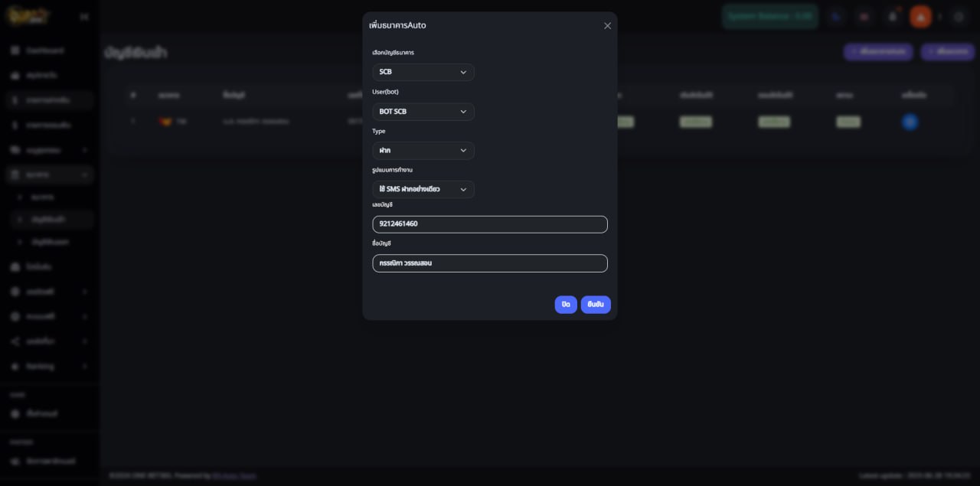The image size is (980, 486).
Task: Focus the account name input field
Action: point(489,263)
